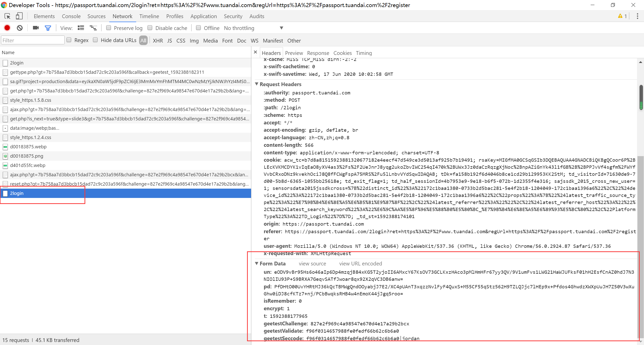Toggle the capture screenshots camera icon
Image resolution: width=644 pixels, height=345 pixels.
pos(36,28)
